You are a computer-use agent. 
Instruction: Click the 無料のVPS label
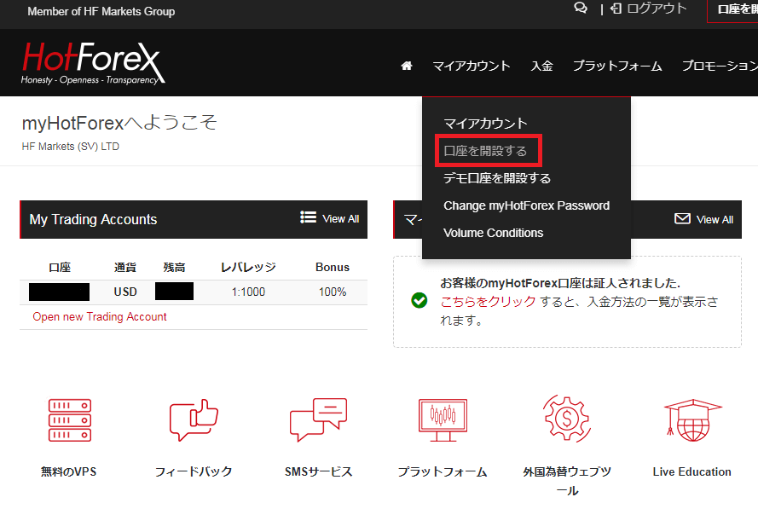point(69,471)
